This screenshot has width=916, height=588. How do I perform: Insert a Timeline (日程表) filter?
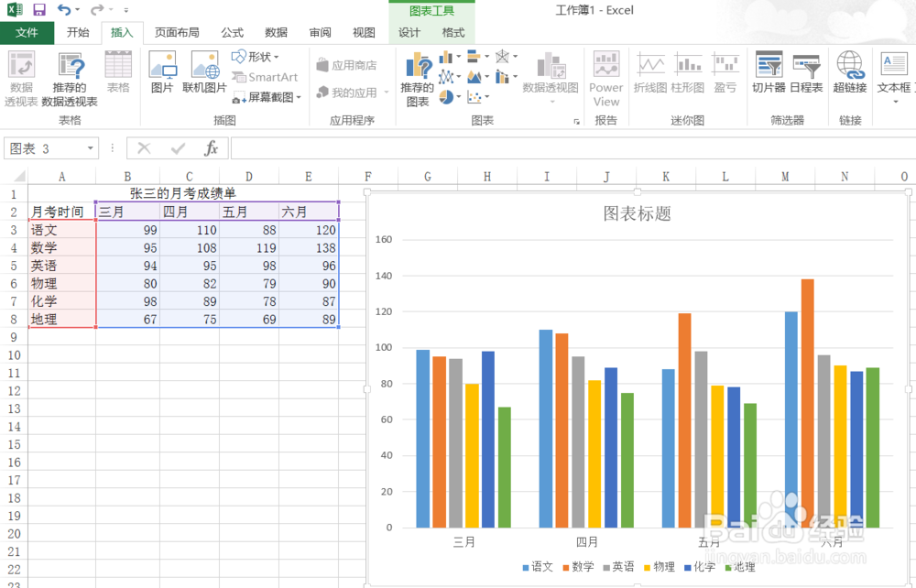(x=806, y=71)
